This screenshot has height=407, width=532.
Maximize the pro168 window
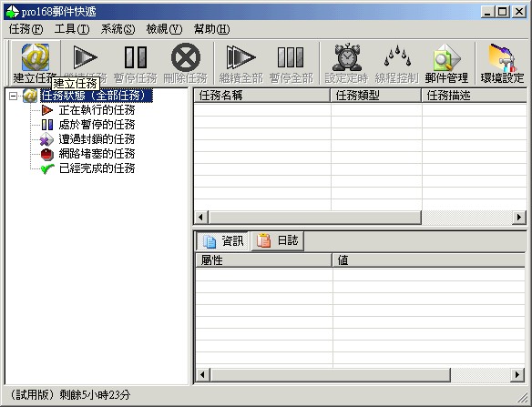pyautogui.click(x=503, y=12)
